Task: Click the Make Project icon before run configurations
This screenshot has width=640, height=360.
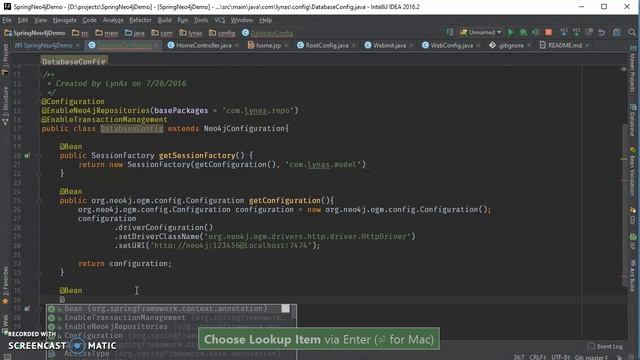Action: (450, 32)
